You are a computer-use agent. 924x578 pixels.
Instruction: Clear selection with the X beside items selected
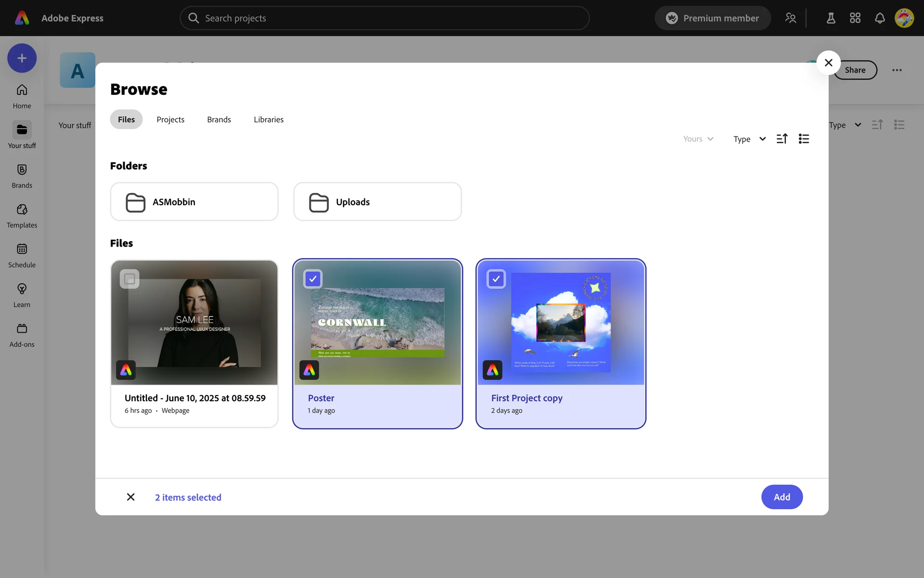click(x=130, y=497)
